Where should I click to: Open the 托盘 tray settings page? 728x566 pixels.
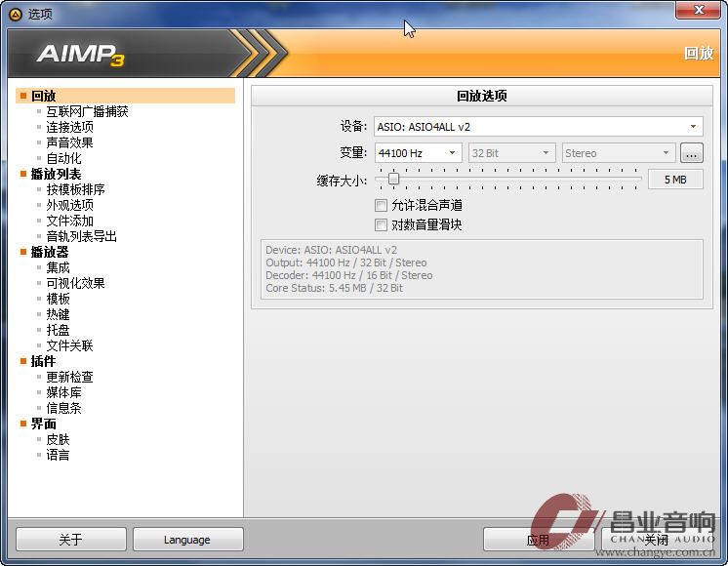tap(58, 330)
